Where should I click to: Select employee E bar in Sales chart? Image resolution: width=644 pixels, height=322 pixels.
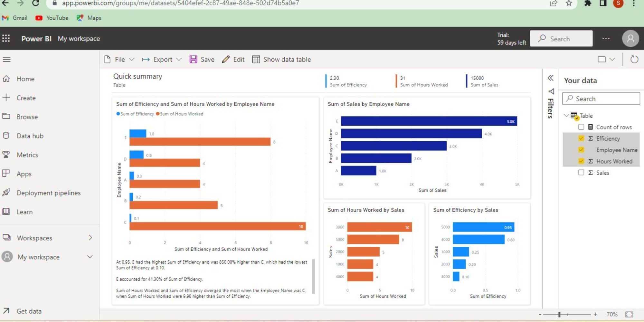click(x=429, y=121)
